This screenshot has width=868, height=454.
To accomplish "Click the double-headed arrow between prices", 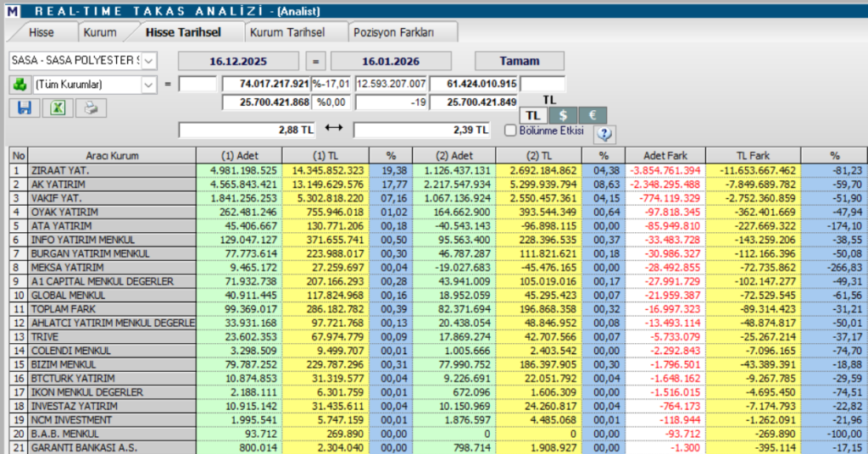I will 334,128.
